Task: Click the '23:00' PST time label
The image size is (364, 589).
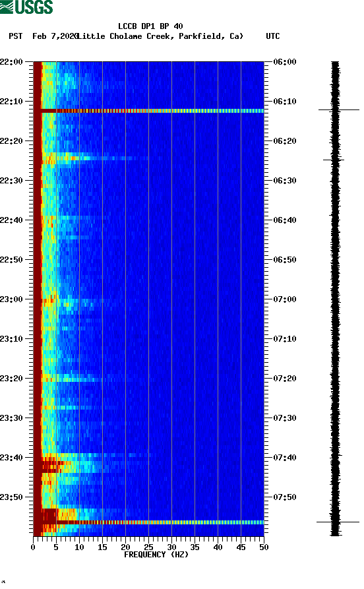Action: pos(11,299)
